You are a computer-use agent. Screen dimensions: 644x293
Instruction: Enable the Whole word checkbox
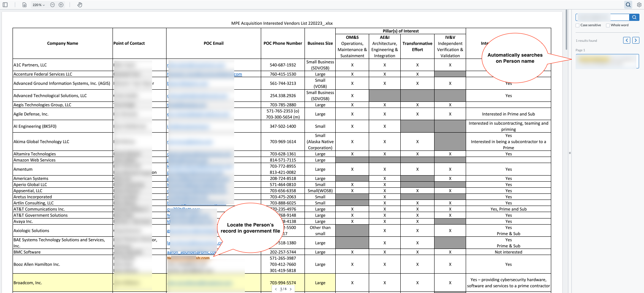click(608, 25)
